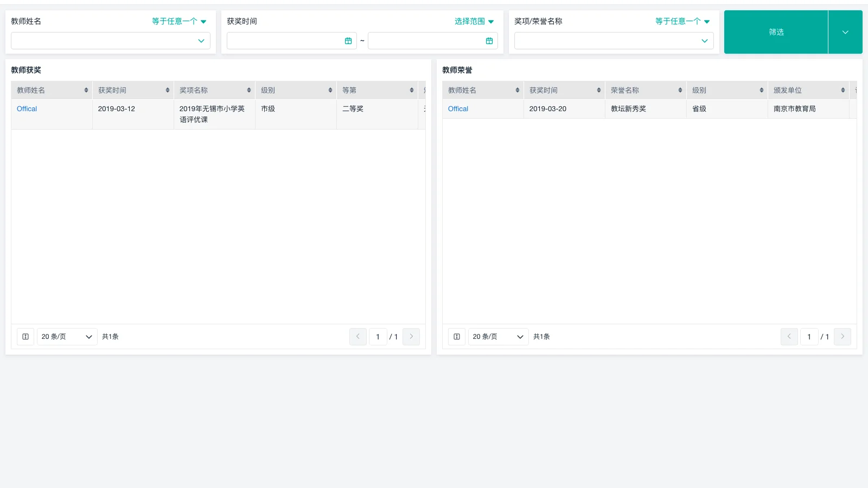Sort 教师获奖 table by 奖项名称
Image resolution: width=868 pixels, height=488 pixels.
[249, 90]
